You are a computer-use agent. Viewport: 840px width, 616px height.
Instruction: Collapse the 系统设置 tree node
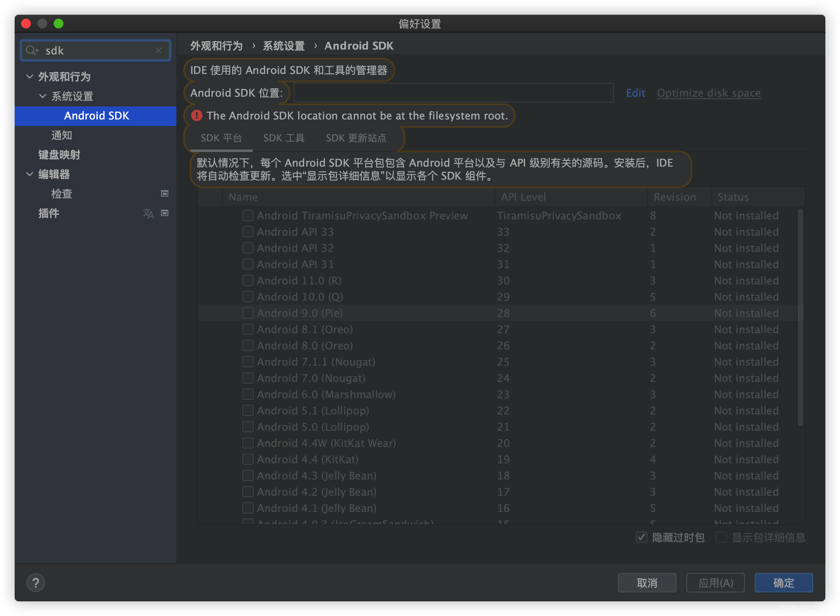(x=43, y=96)
